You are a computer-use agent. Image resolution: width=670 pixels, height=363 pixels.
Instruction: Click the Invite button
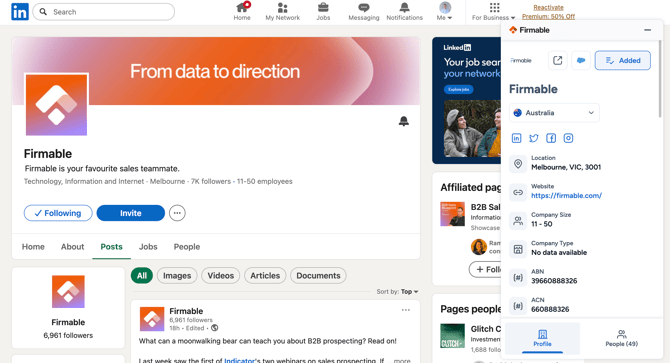(x=131, y=213)
